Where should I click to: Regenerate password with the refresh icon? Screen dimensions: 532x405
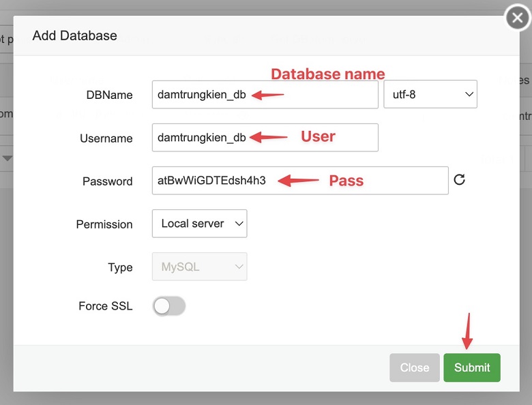point(460,180)
